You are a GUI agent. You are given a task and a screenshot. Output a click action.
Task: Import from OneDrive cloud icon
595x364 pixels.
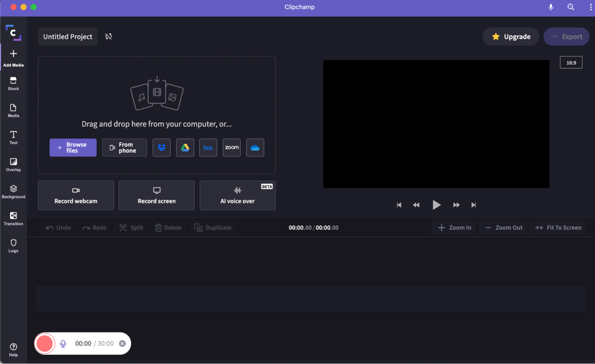point(255,148)
